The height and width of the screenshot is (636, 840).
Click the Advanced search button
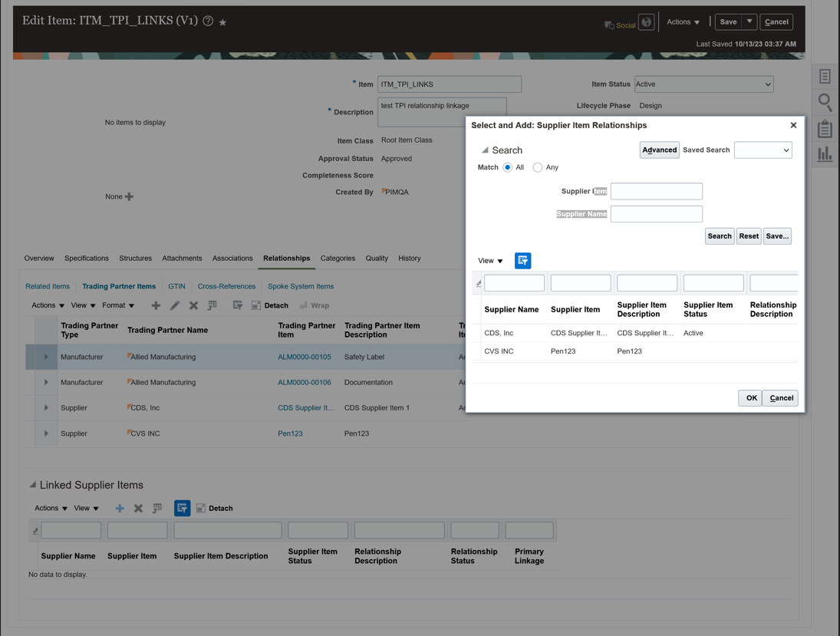tap(660, 150)
